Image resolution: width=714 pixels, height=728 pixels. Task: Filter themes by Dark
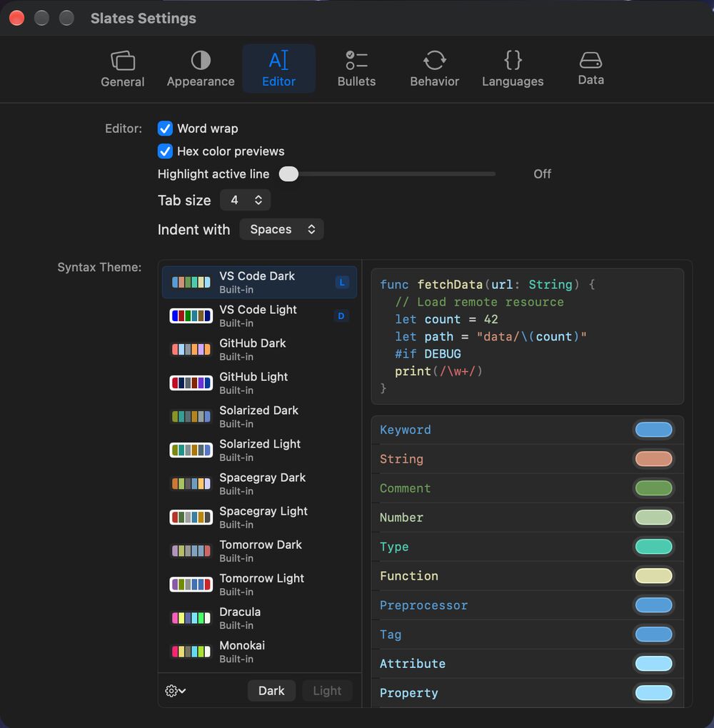pyautogui.click(x=271, y=691)
